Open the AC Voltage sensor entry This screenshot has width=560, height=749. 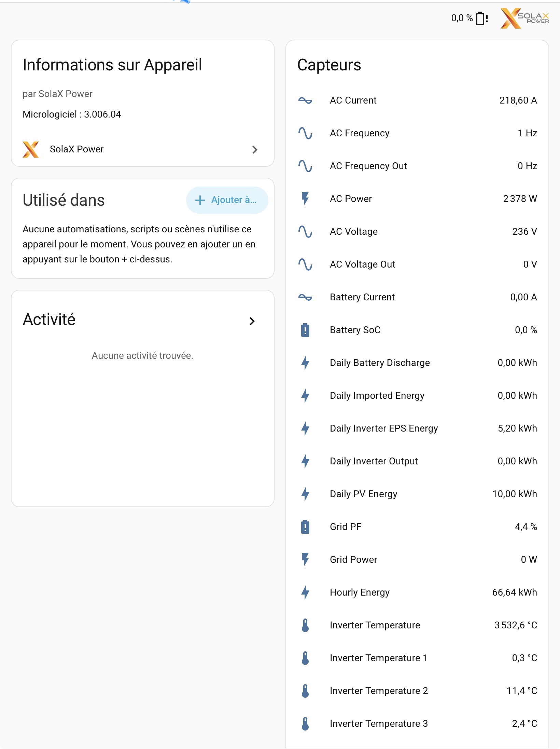(417, 232)
